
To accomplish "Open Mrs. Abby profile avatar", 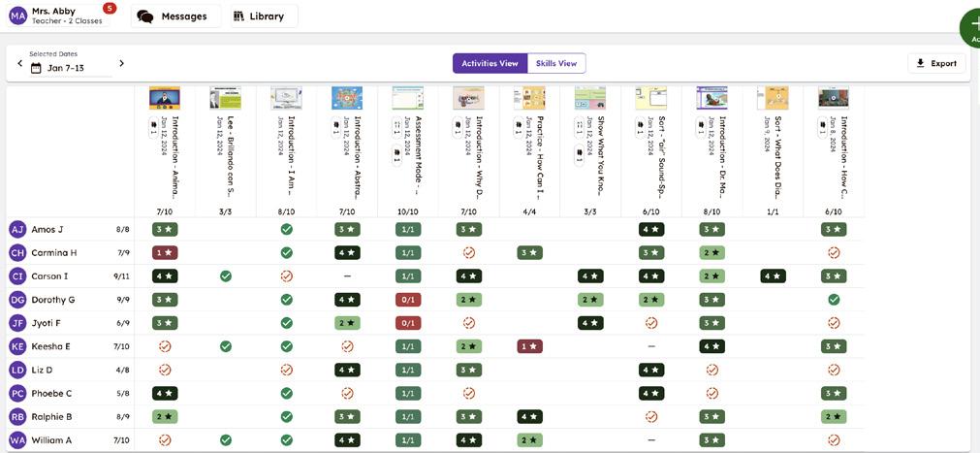I will coord(17,16).
